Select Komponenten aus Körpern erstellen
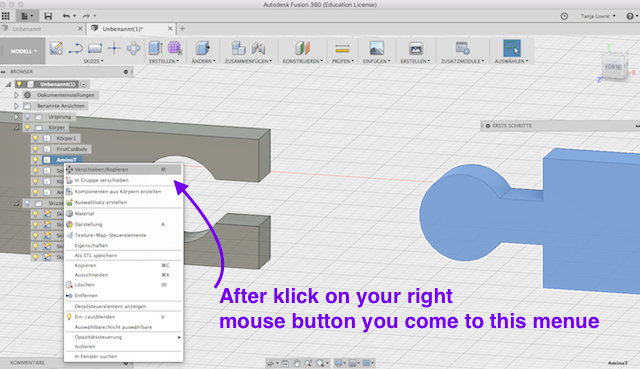 click(123, 191)
